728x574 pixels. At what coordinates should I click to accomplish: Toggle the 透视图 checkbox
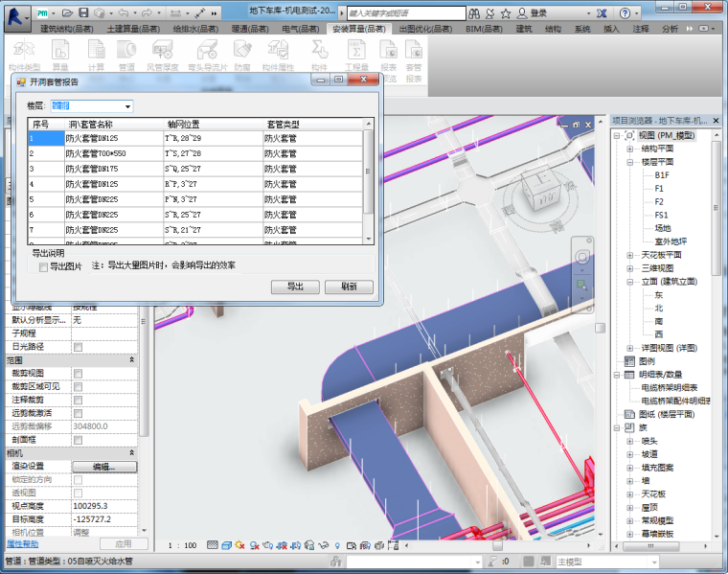pos(78,493)
